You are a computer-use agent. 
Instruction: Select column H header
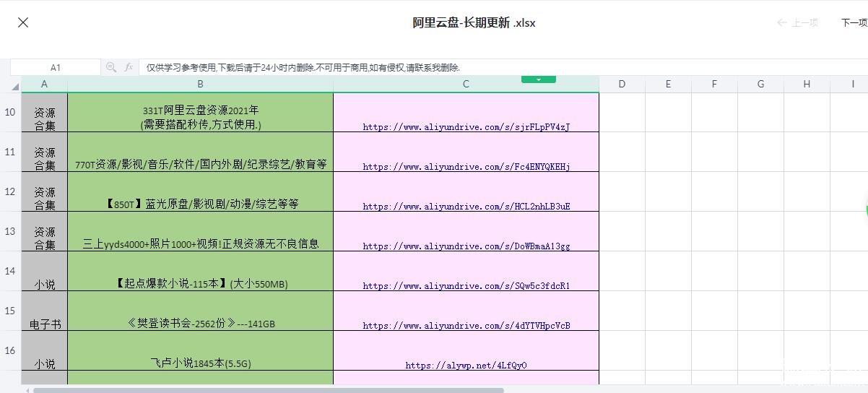(807, 84)
